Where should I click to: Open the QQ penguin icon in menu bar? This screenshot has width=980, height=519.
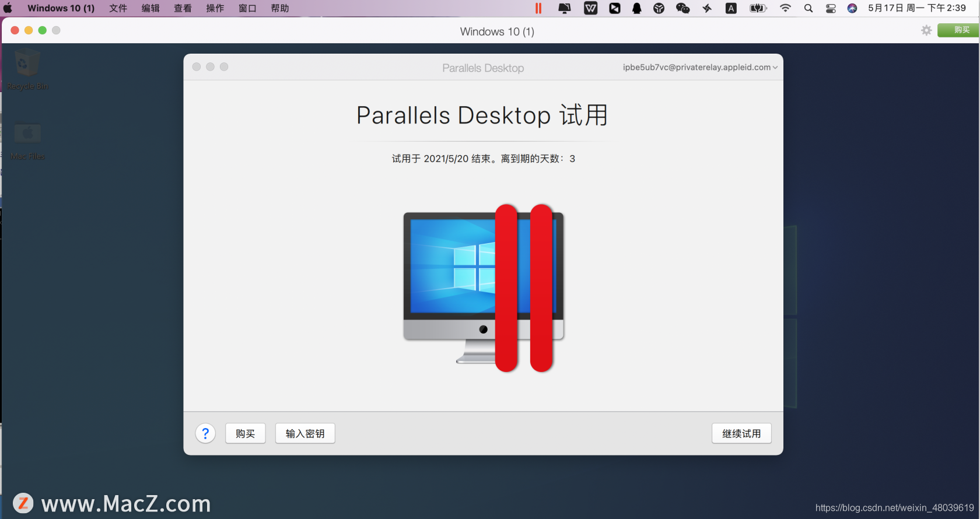pyautogui.click(x=636, y=8)
